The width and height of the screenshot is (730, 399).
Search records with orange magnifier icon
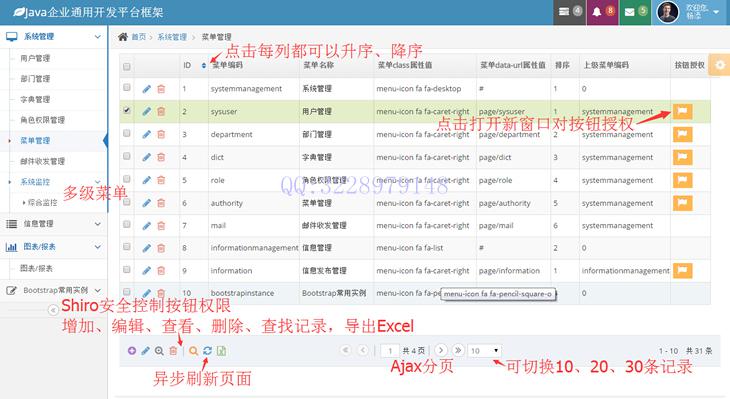pyautogui.click(x=193, y=351)
